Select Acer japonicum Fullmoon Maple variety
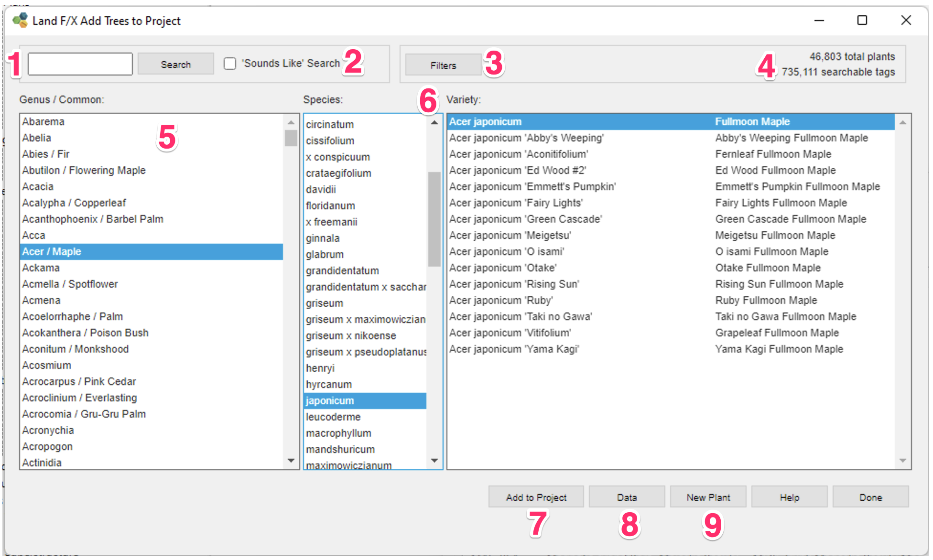 (671, 122)
